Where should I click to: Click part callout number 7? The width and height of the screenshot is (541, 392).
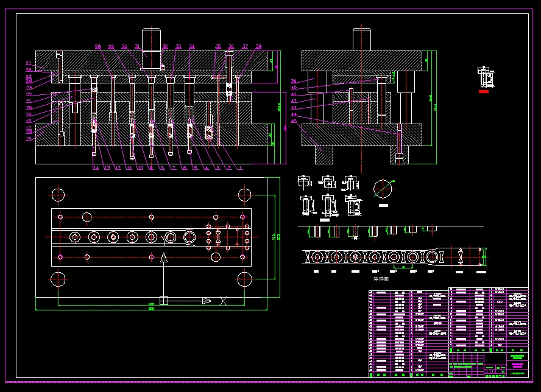click(174, 168)
